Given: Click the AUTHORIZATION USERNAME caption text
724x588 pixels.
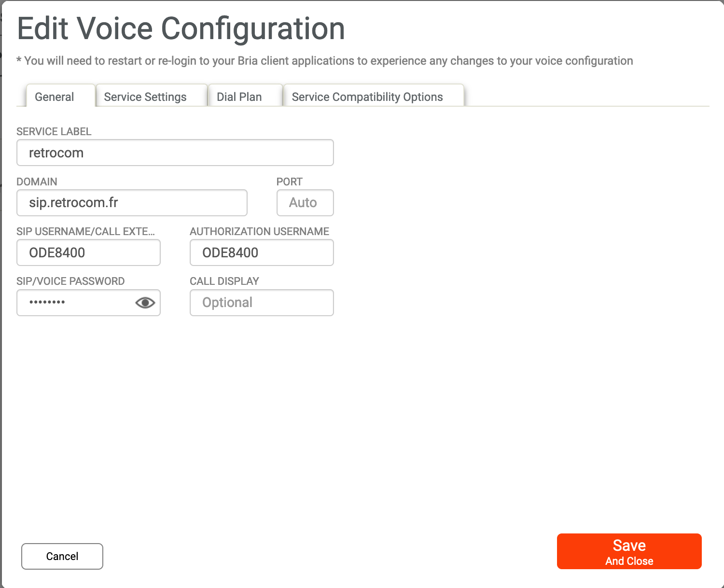Looking at the screenshot, I should (x=260, y=232).
